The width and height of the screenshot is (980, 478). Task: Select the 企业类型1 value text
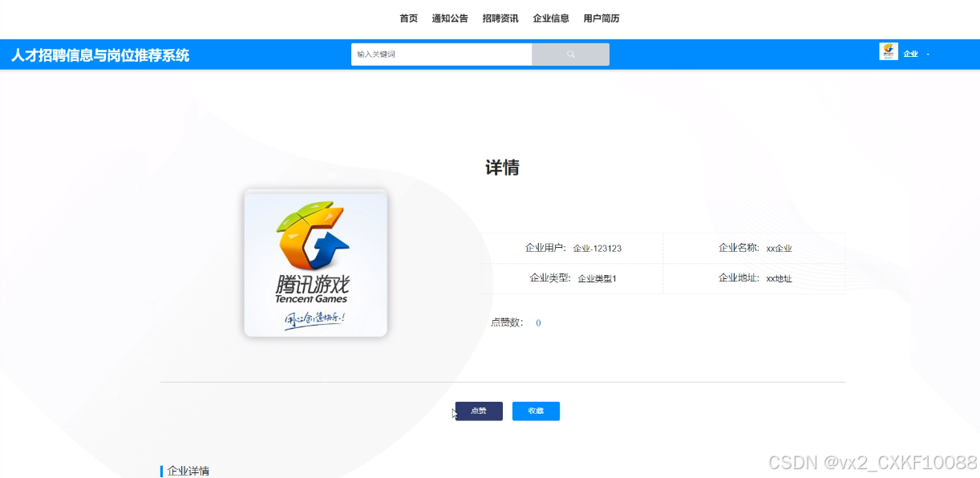click(597, 279)
